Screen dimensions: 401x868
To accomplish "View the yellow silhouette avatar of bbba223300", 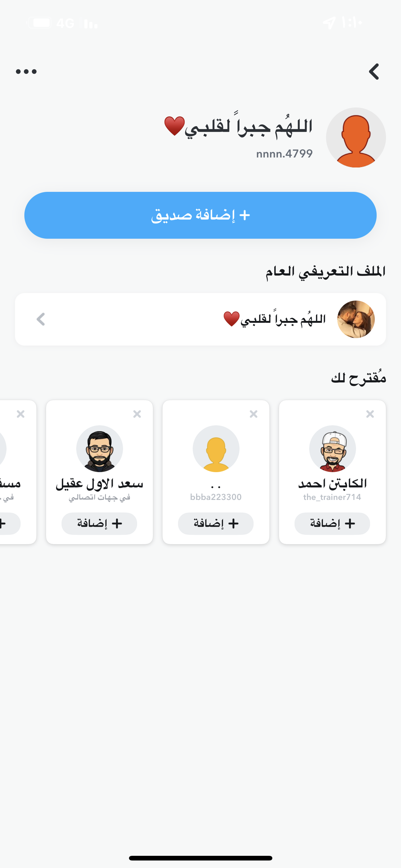I will point(216,448).
